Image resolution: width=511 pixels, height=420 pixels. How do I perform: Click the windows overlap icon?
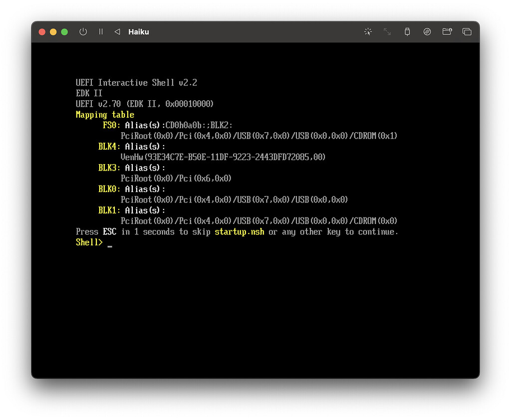point(467,31)
